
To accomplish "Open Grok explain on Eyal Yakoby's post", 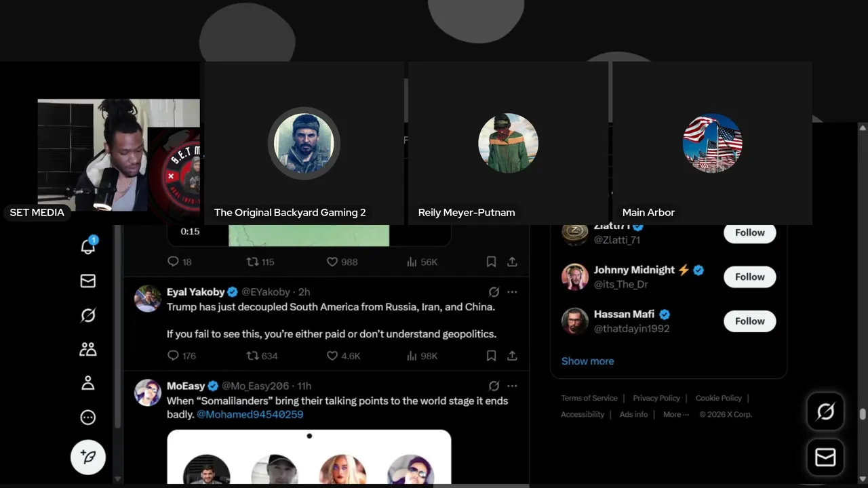I will tap(494, 291).
